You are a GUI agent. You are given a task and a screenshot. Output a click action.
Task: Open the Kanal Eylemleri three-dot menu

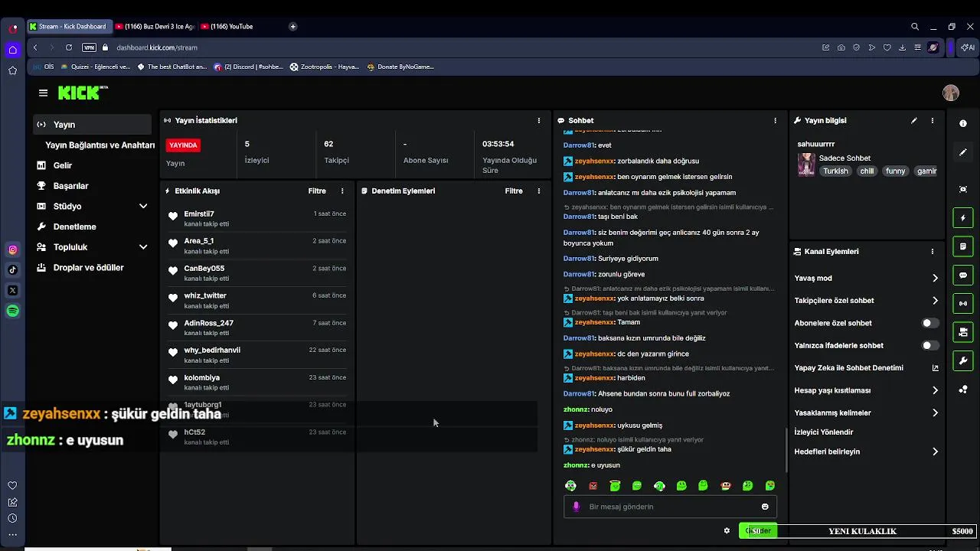coord(932,251)
